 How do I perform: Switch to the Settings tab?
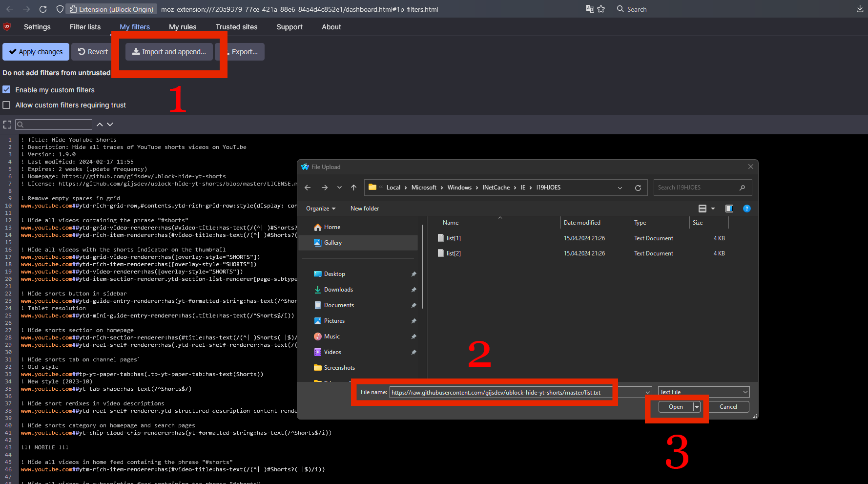(x=37, y=27)
